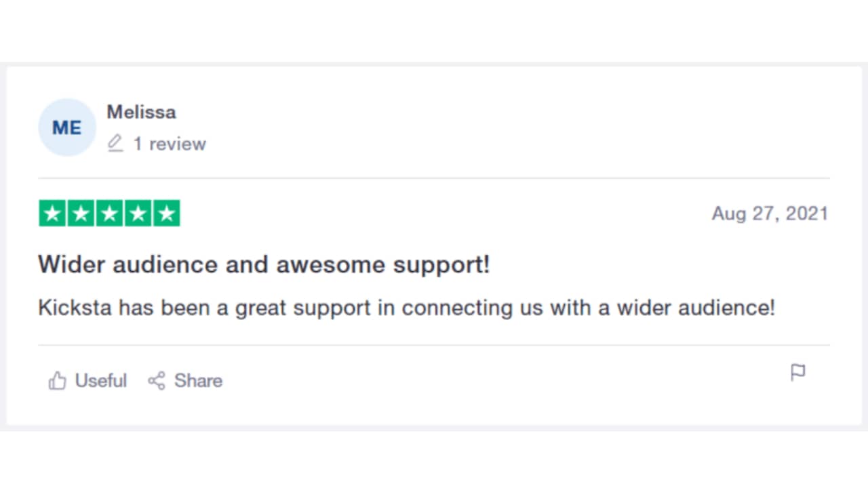The width and height of the screenshot is (868, 488).
Task: Click the first green star
Action: [52, 213]
